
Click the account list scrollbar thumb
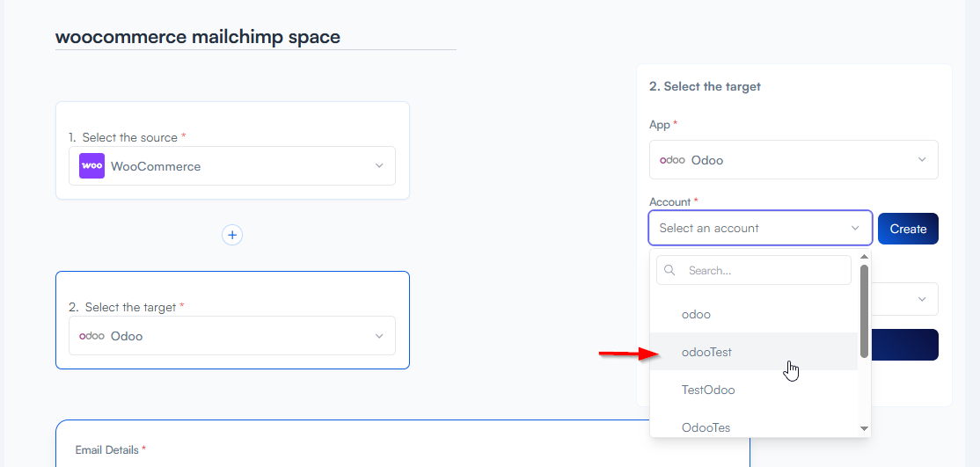(864, 310)
